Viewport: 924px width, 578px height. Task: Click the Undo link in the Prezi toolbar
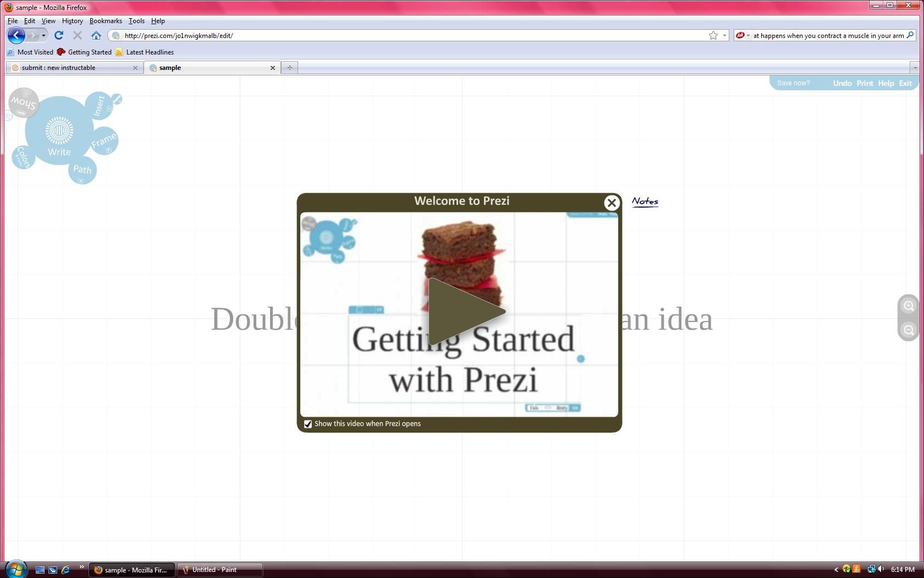842,83
